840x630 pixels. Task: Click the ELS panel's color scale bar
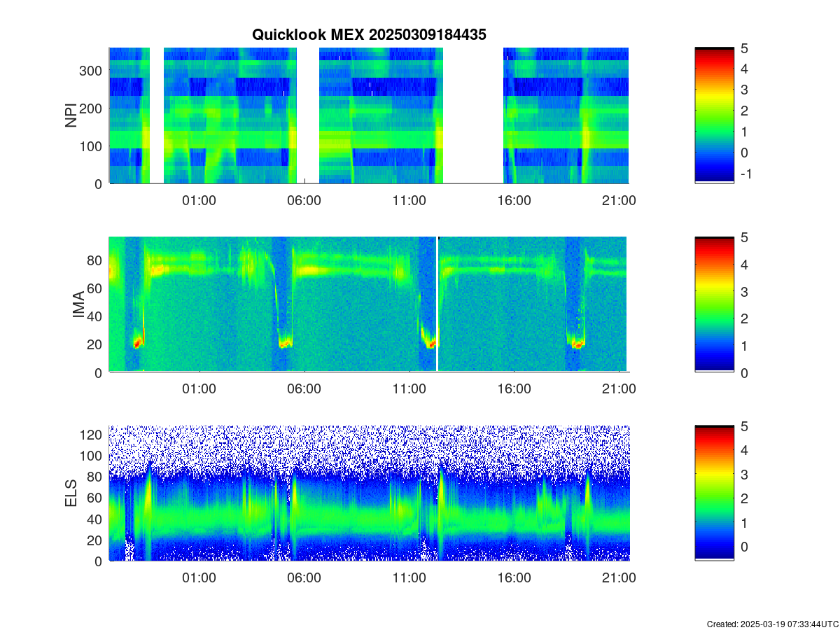point(715,493)
